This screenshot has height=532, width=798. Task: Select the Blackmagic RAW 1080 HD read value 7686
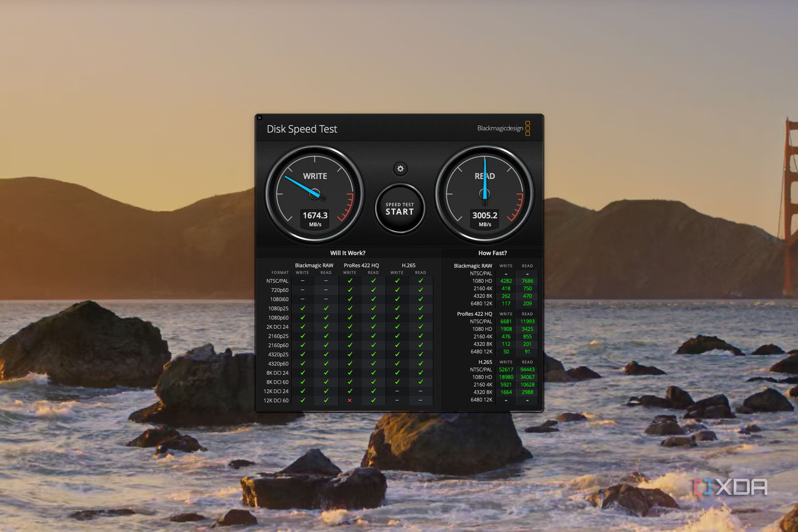(x=527, y=281)
